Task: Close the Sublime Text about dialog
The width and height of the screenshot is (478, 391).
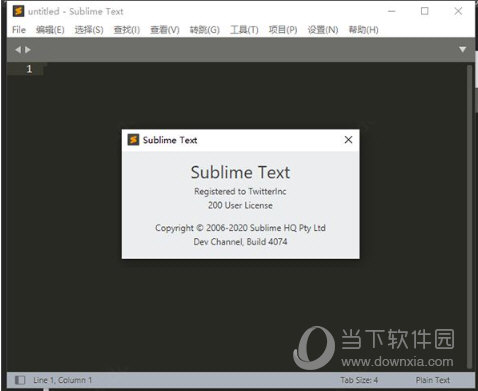Action: click(348, 140)
